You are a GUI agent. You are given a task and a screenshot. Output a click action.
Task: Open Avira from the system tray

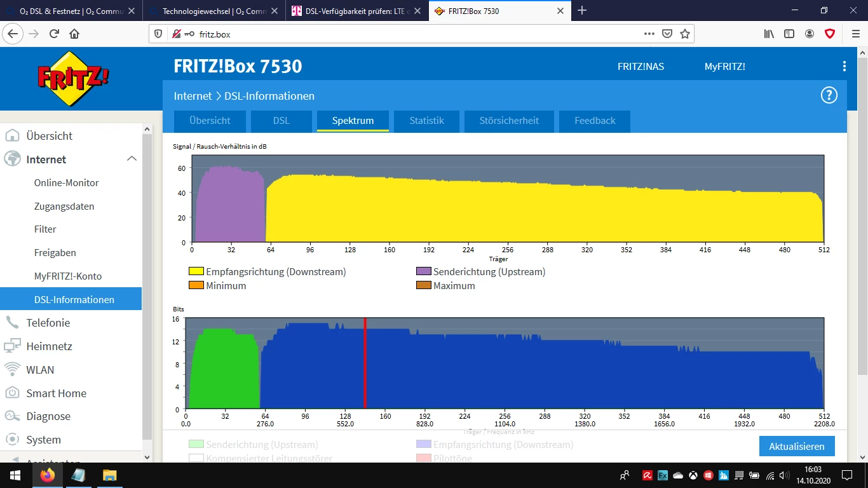pos(647,475)
